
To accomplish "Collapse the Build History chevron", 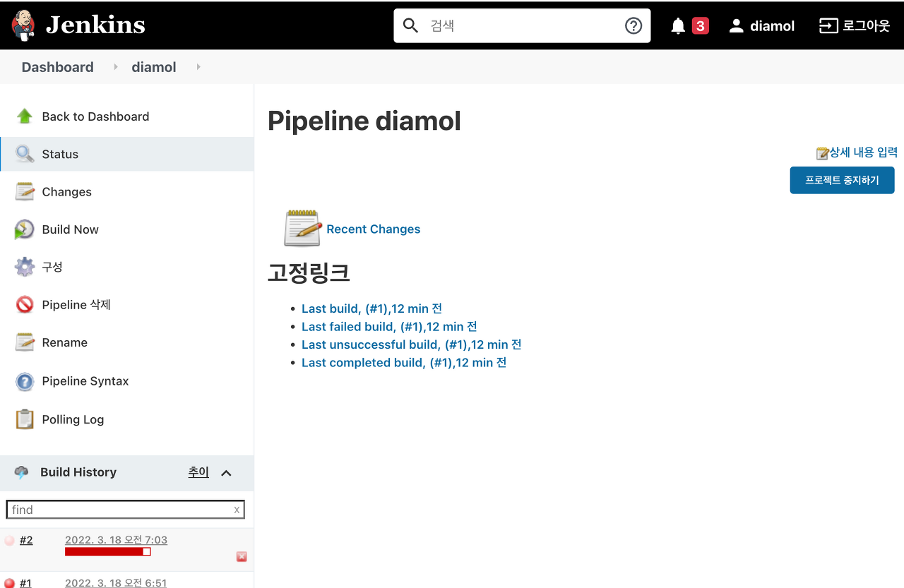I will coord(226,473).
